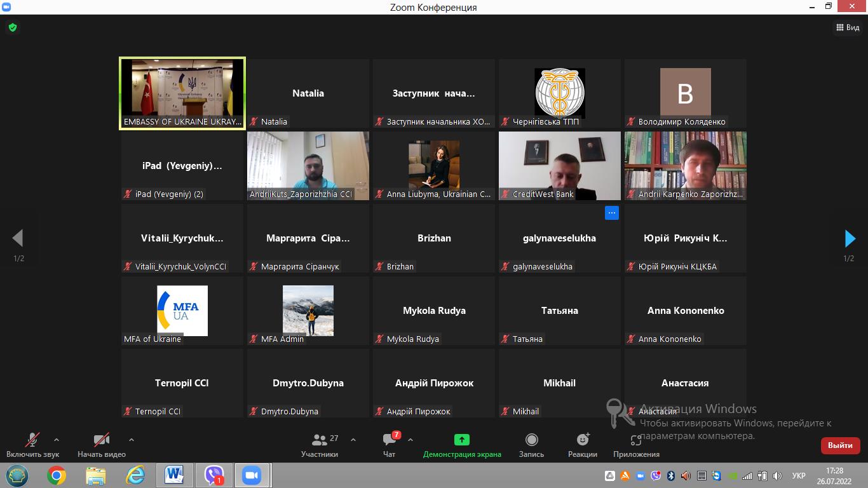Open the Apps icon in toolbar
The width and height of the screenshot is (868, 488).
coord(636,439)
